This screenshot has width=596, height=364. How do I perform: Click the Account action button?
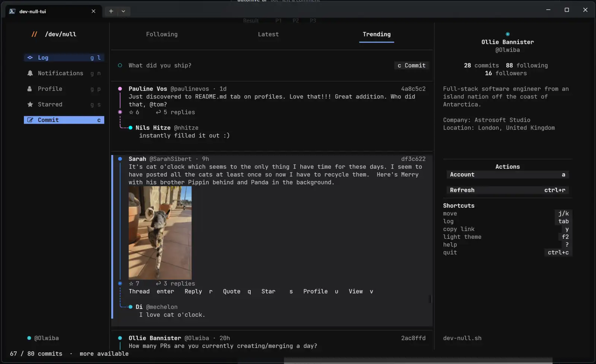click(x=507, y=175)
